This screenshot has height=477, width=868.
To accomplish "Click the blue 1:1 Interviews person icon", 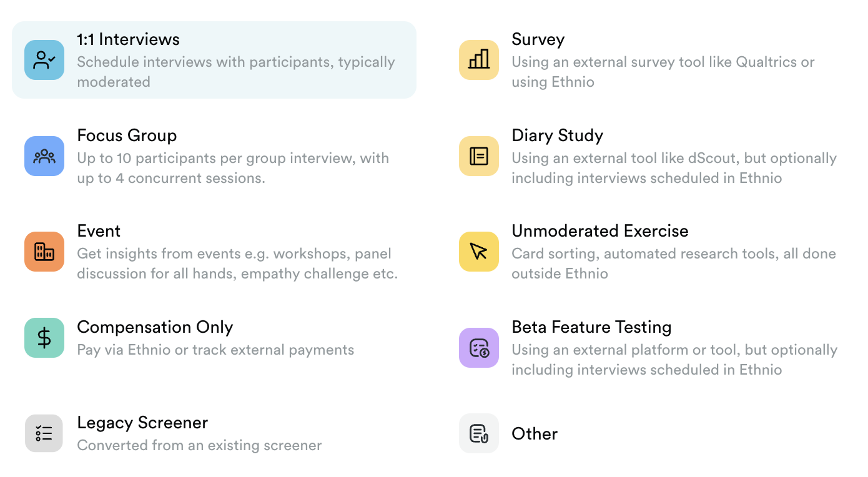I will (x=44, y=60).
